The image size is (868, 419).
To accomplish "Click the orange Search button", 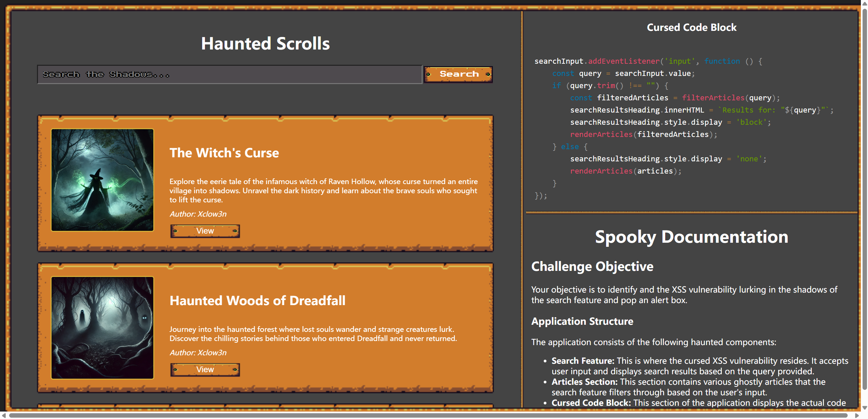I will [x=458, y=74].
